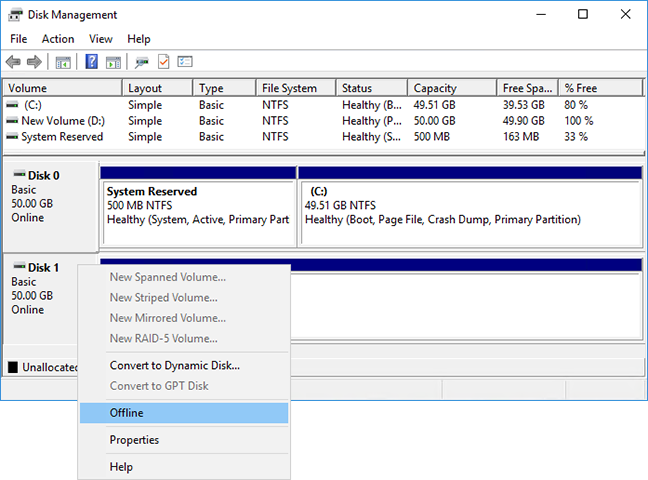Sort by the Capacity column header
Viewport: 648px width, 480px height.
[452, 88]
